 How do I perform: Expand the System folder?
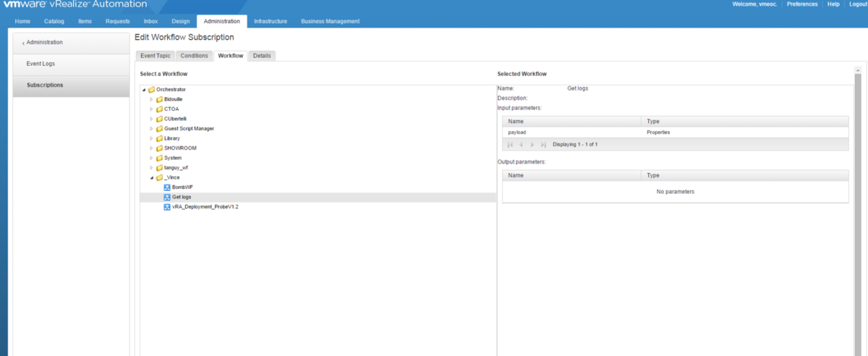point(151,158)
